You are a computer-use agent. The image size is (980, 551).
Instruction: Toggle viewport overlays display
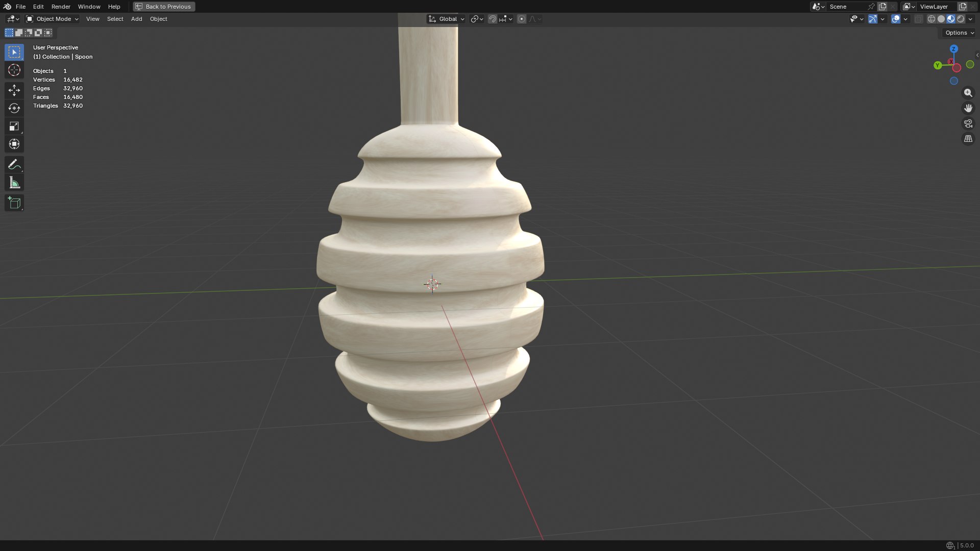(x=896, y=19)
